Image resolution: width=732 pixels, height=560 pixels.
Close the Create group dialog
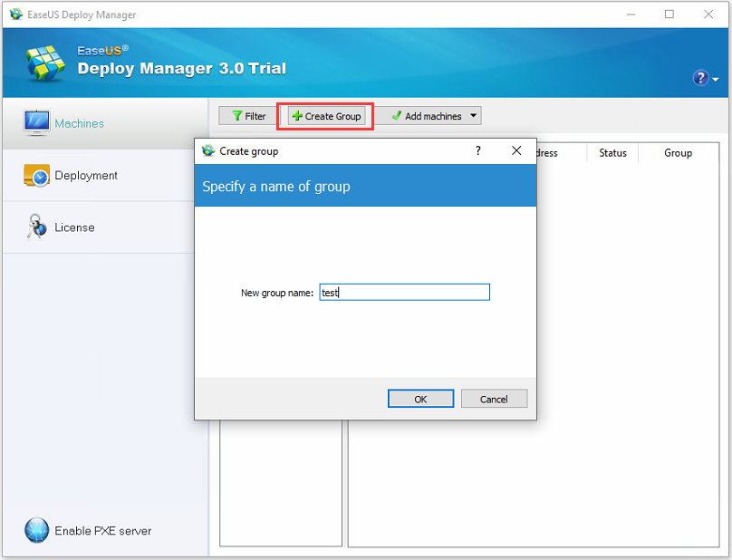(516, 150)
